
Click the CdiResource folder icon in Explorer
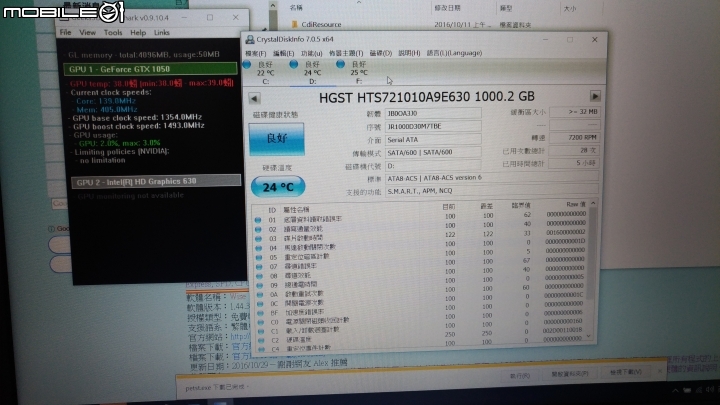point(294,24)
